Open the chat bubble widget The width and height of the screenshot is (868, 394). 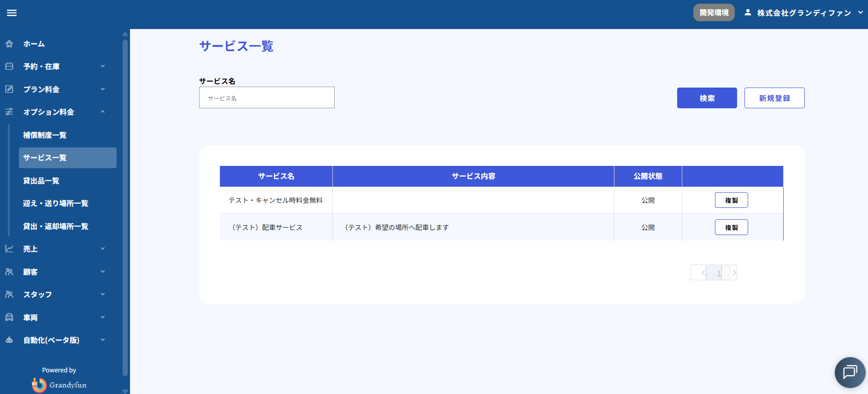[x=850, y=372]
